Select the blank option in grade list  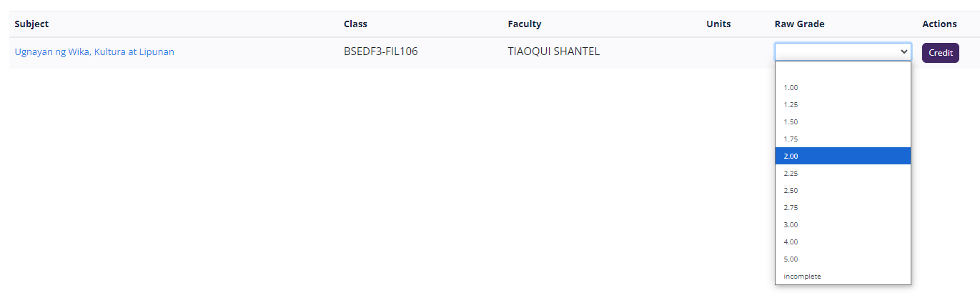click(842, 71)
